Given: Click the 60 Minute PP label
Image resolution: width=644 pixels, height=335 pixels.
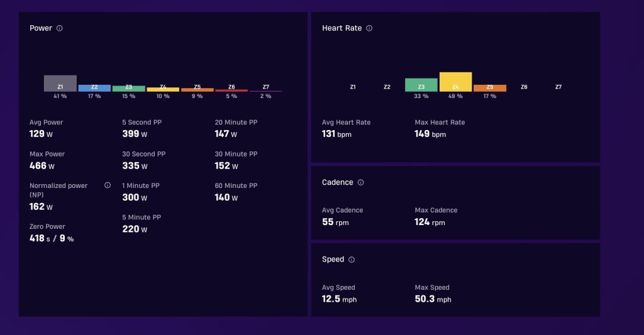Looking at the screenshot, I should tap(236, 185).
